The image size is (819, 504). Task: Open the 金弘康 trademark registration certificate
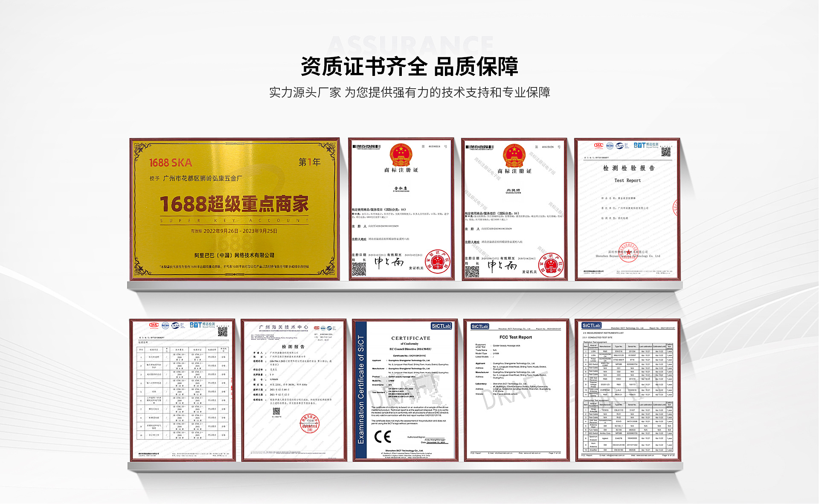[401, 209]
